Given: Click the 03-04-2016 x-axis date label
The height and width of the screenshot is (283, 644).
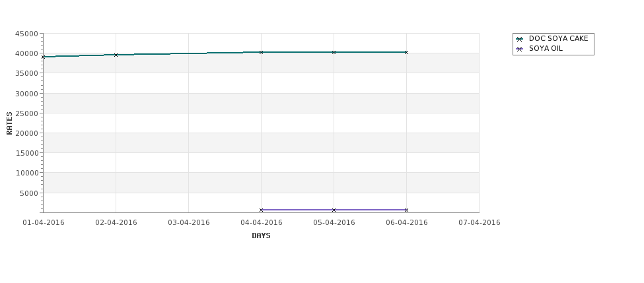Looking at the screenshot, I should (x=188, y=222).
